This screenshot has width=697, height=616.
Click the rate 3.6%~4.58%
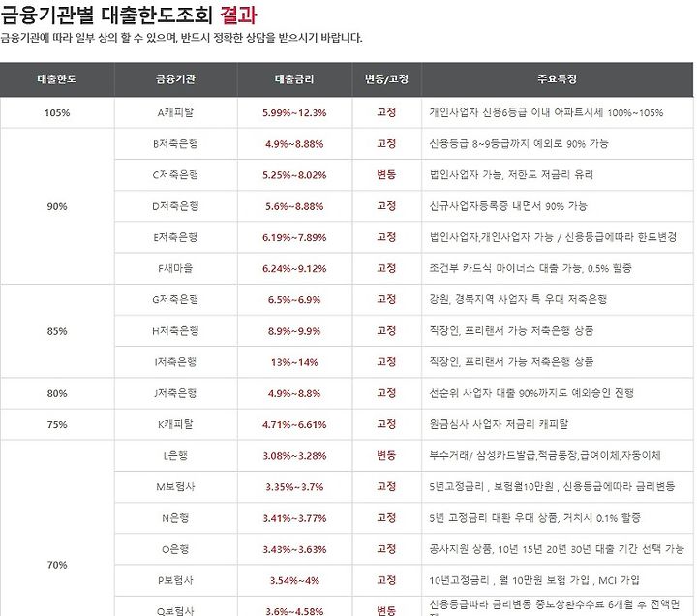click(294, 611)
